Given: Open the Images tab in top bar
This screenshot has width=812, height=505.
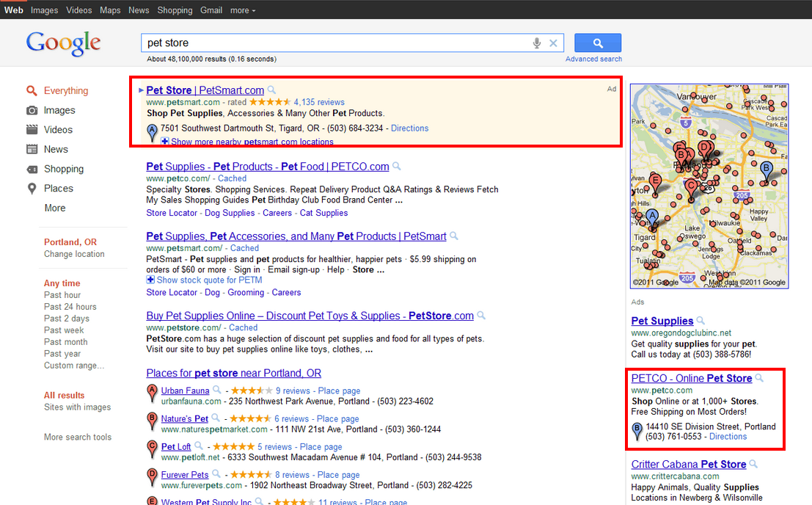Looking at the screenshot, I should [x=45, y=10].
